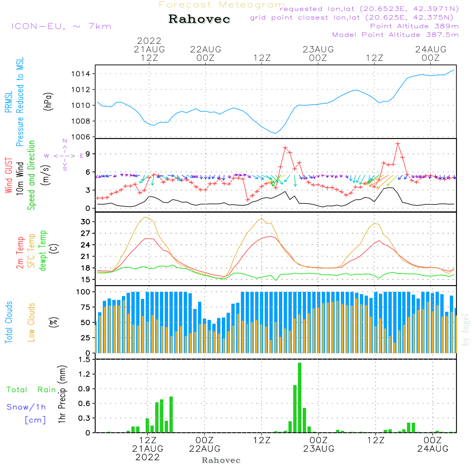
Task: Click the 'dewpt Temp' green label
Action: (x=42, y=250)
